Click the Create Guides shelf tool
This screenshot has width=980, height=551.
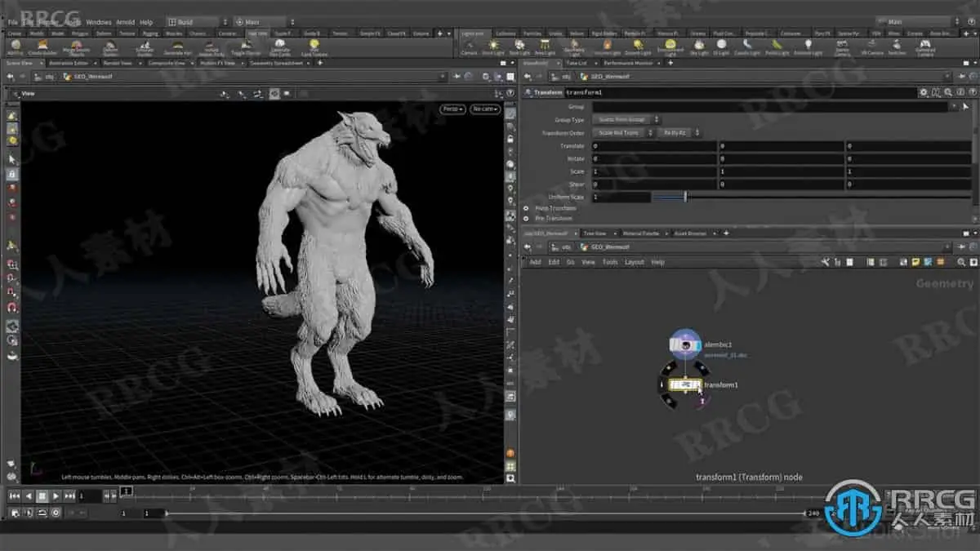click(x=43, y=47)
